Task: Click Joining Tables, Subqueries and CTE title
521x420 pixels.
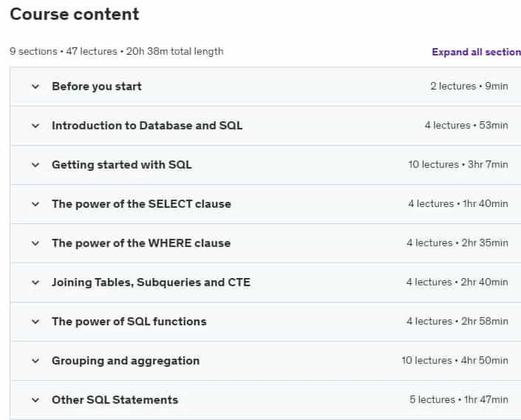Action: pyautogui.click(x=151, y=282)
